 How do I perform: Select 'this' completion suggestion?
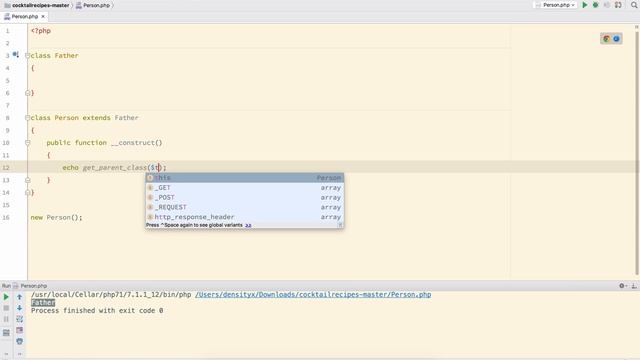click(x=244, y=178)
